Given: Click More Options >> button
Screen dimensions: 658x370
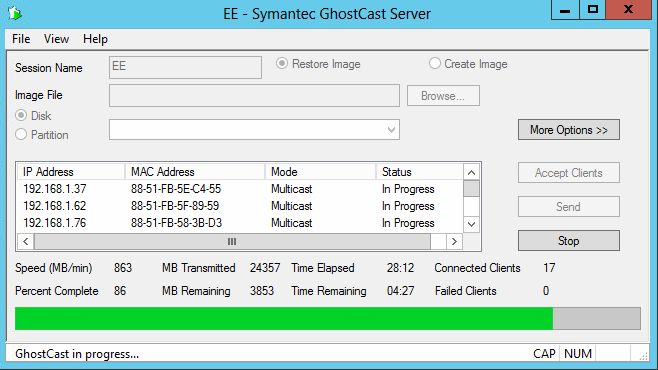Looking at the screenshot, I should click(x=569, y=130).
